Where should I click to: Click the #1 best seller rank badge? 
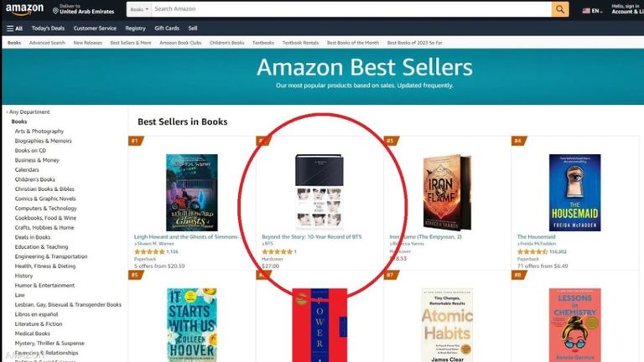point(136,141)
